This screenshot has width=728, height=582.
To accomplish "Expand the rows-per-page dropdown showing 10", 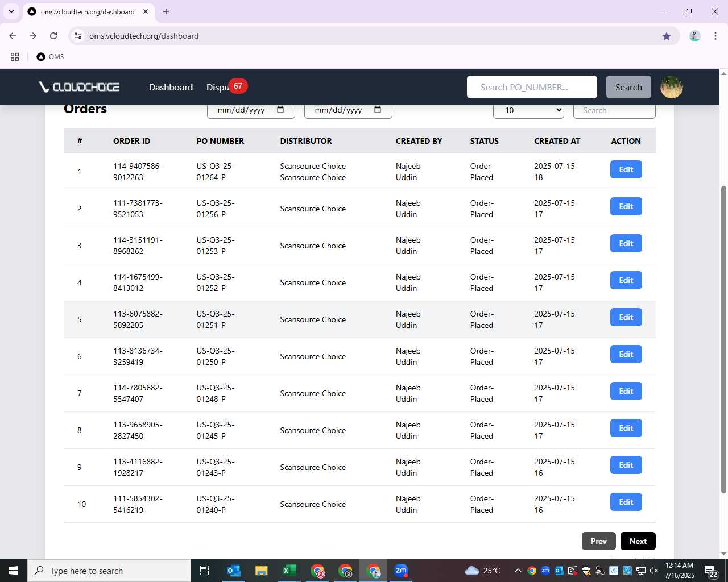I will point(528,110).
